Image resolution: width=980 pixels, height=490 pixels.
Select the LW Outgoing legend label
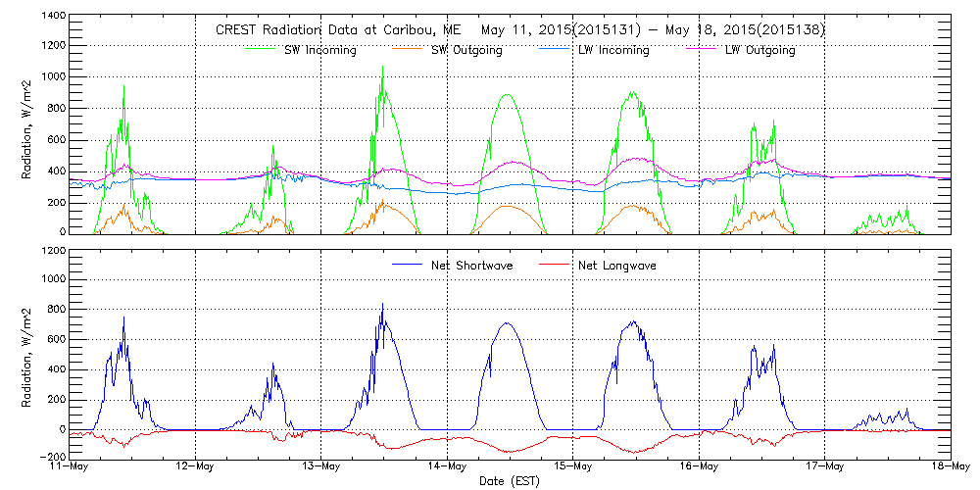pos(759,50)
